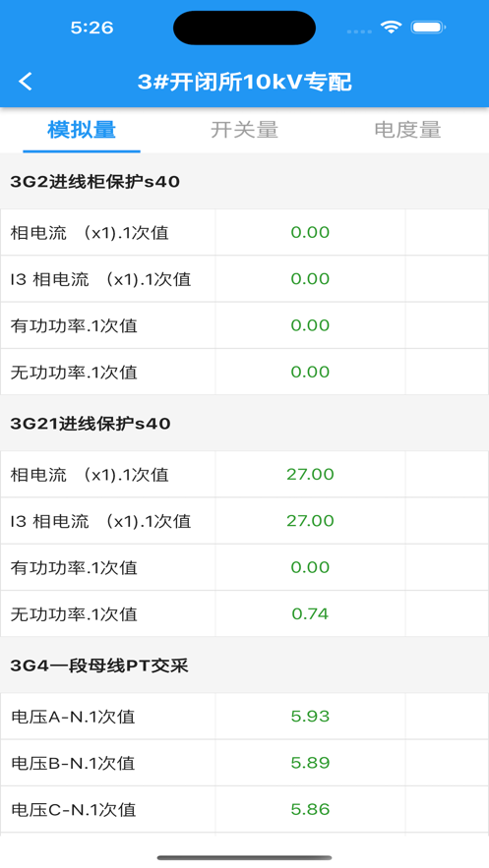Switch to the 电度量 tab

[407, 130]
